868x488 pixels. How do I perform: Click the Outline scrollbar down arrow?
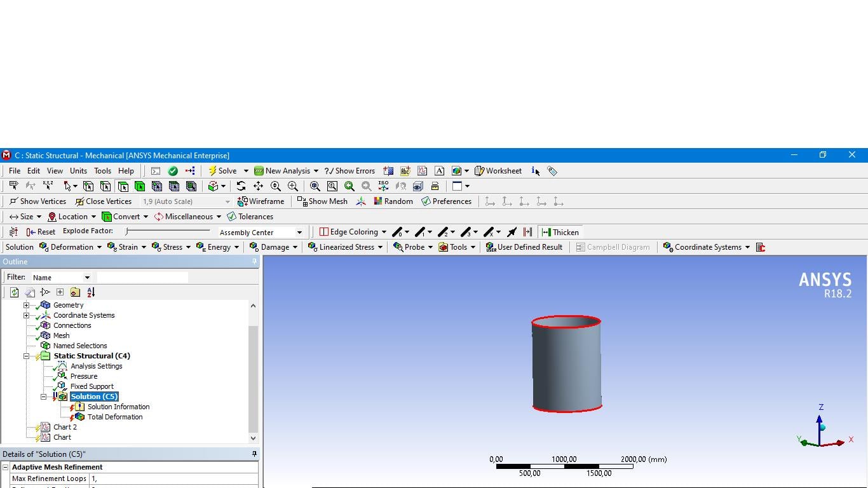pyautogui.click(x=253, y=438)
